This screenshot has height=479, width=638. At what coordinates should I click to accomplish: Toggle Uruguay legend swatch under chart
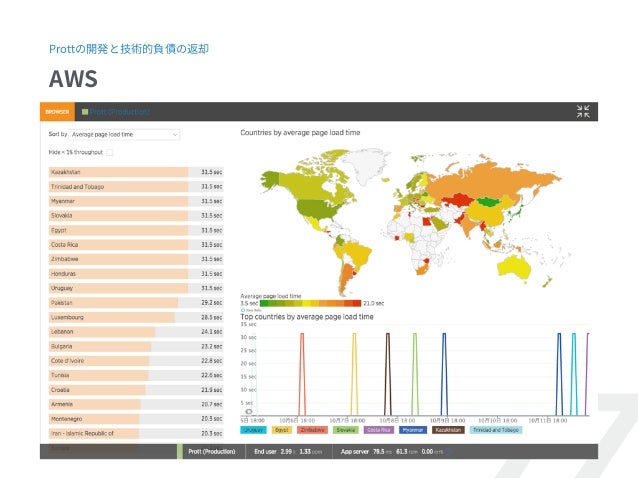click(x=253, y=430)
